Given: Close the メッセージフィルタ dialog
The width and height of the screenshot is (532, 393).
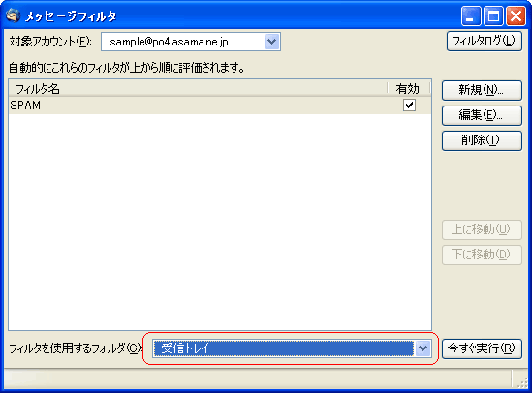Looking at the screenshot, I should pyautogui.click(x=516, y=15).
